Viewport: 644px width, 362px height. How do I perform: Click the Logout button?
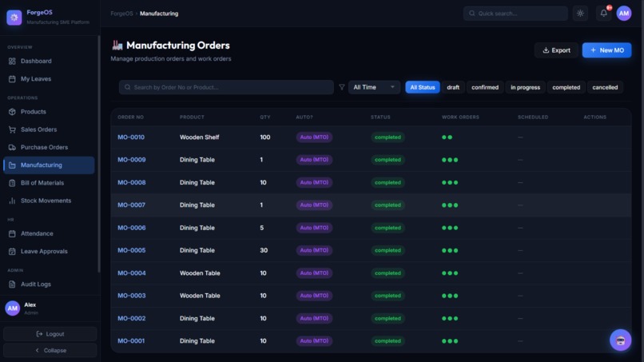[50, 334]
